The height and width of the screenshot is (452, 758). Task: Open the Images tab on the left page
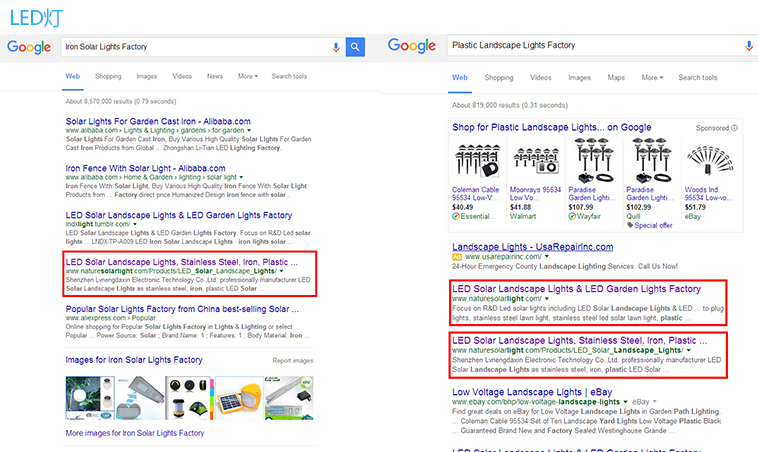(x=146, y=76)
